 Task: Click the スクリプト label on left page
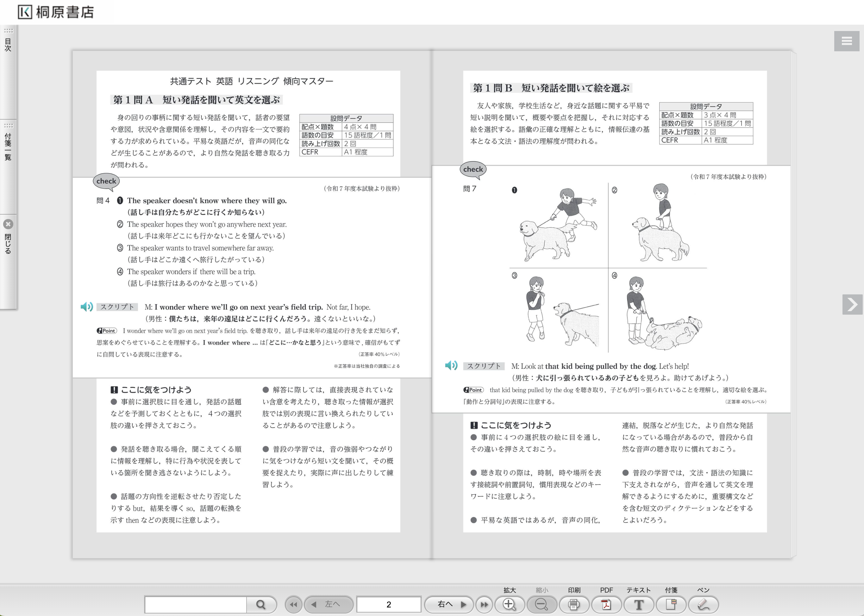(x=117, y=307)
